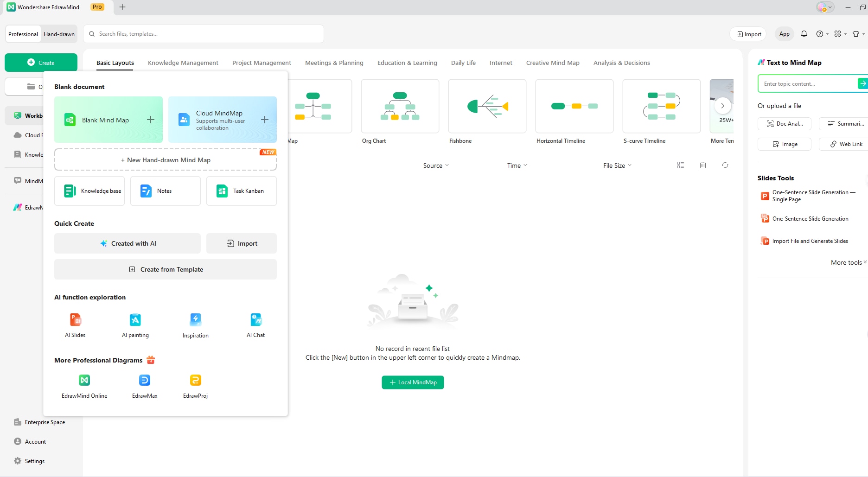
Task: Focus the search files field
Action: tap(204, 34)
